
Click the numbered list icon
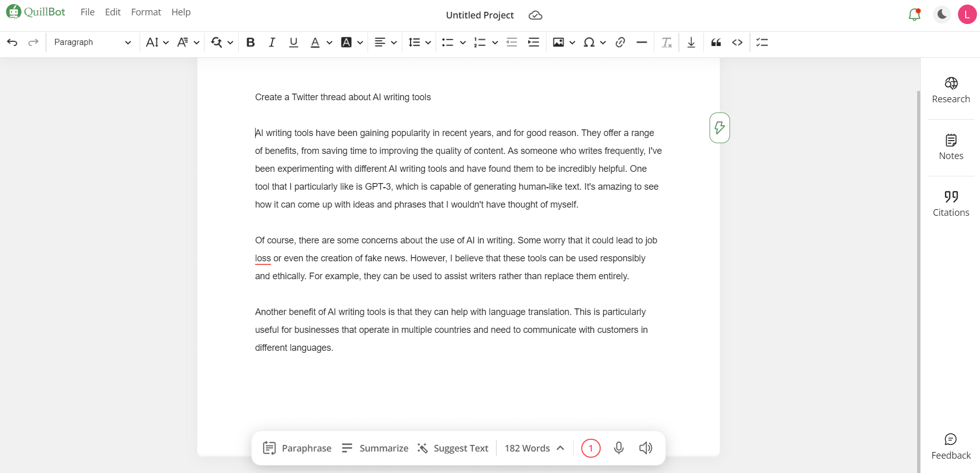tap(480, 42)
